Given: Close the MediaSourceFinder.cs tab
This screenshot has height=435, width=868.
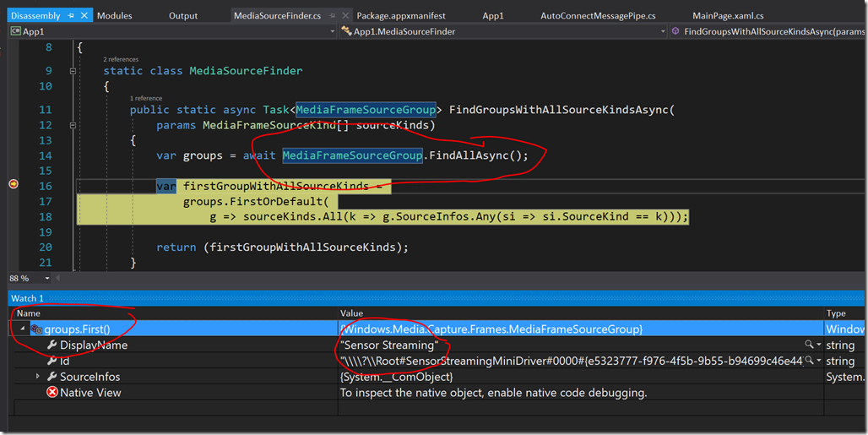Looking at the screenshot, I should [345, 15].
